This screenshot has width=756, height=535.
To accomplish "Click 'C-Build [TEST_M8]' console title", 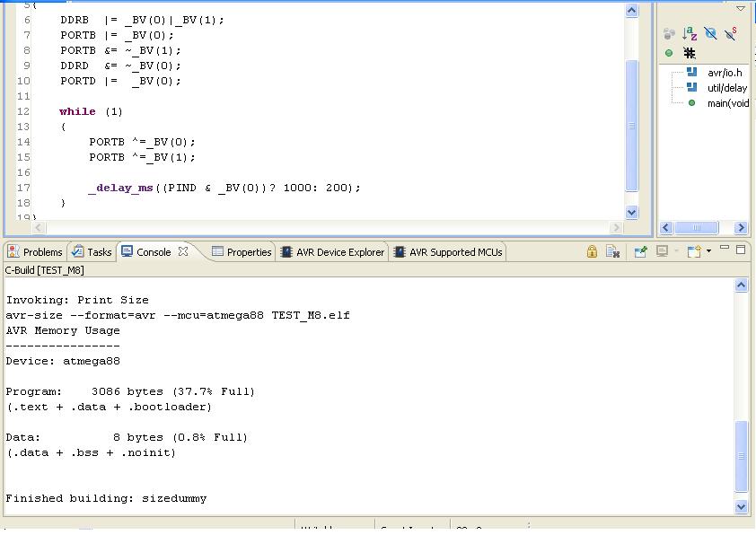I will tap(45, 270).
